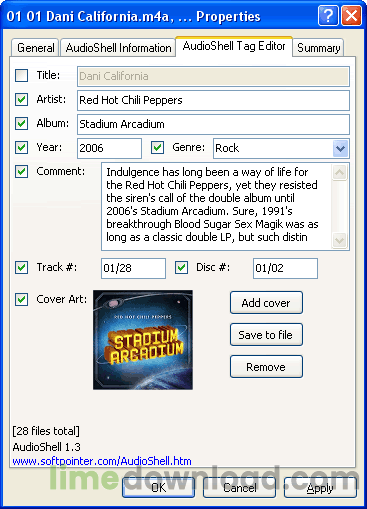Click the "[28 files total]" text
The width and height of the screenshot is (367, 509).
tap(46, 431)
